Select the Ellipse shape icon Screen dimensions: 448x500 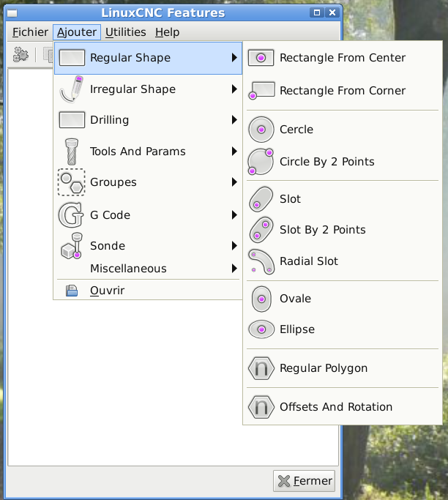pos(261,329)
